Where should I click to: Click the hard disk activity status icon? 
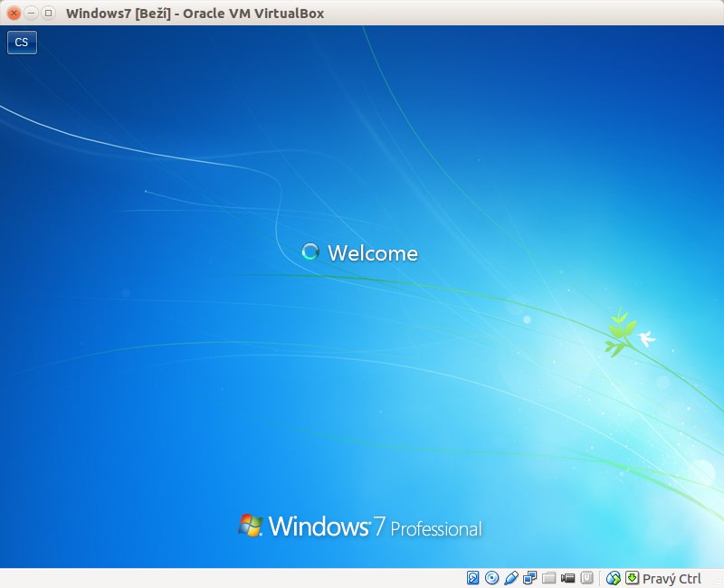point(472,578)
